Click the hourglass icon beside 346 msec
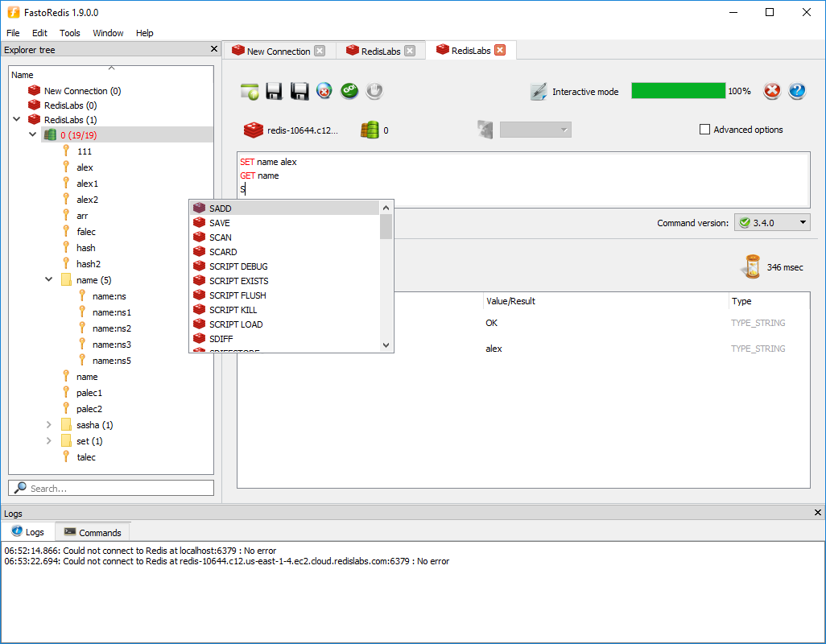This screenshot has width=826, height=644. 752,266
